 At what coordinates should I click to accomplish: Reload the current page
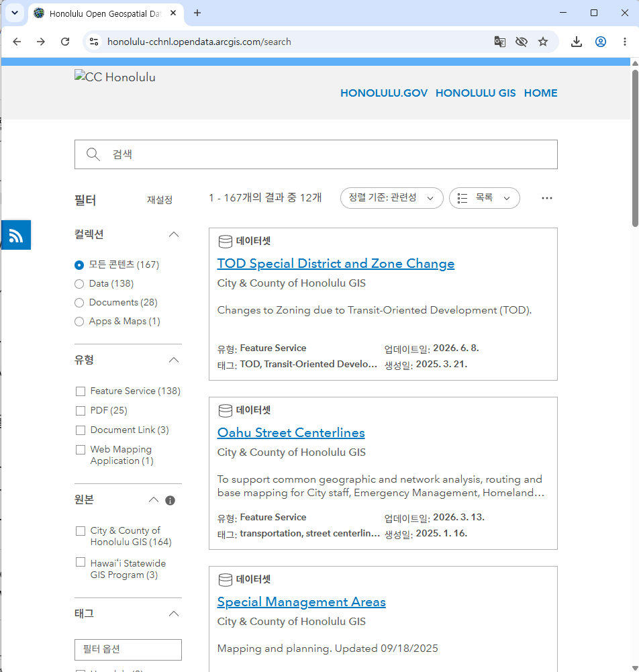tap(65, 42)
